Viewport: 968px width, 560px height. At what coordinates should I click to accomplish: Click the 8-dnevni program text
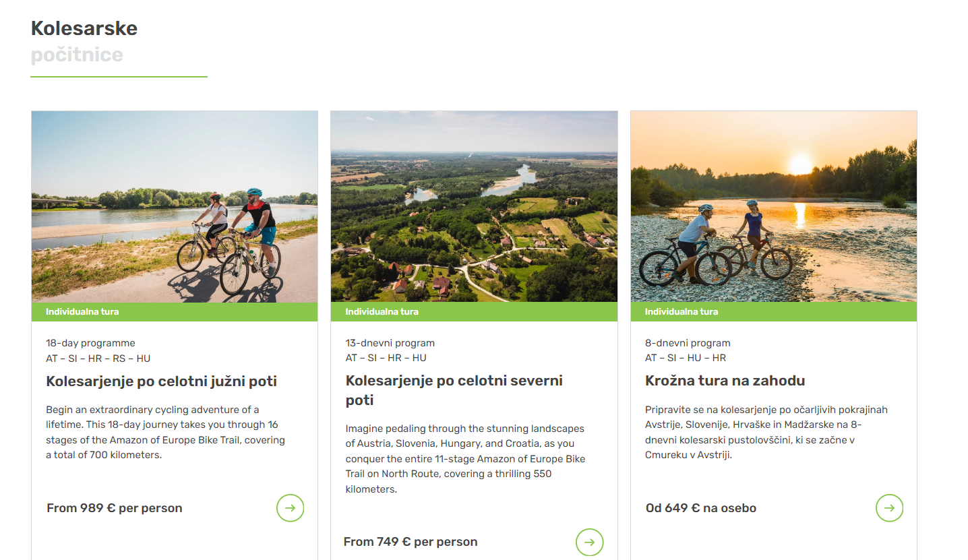point(688,343)
